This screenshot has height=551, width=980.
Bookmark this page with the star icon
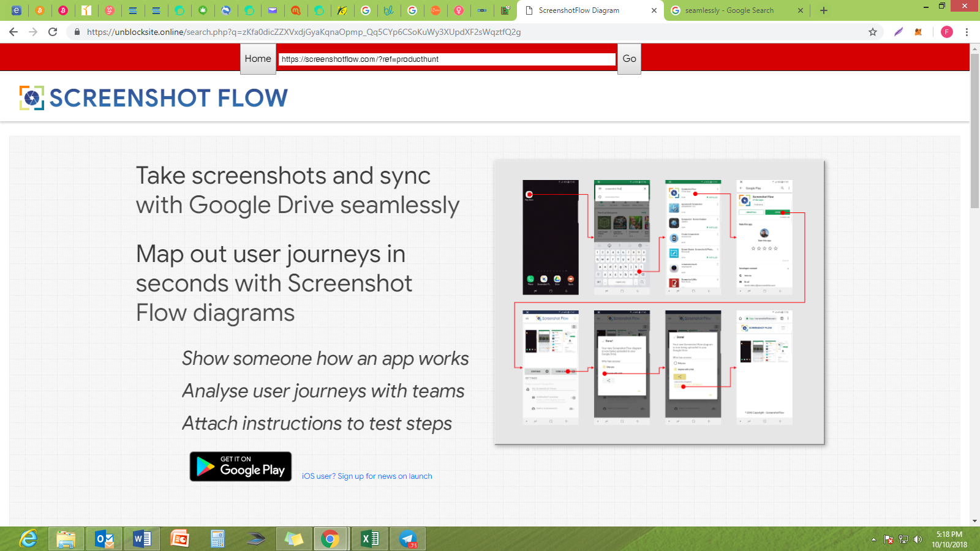tap(873, 32)
